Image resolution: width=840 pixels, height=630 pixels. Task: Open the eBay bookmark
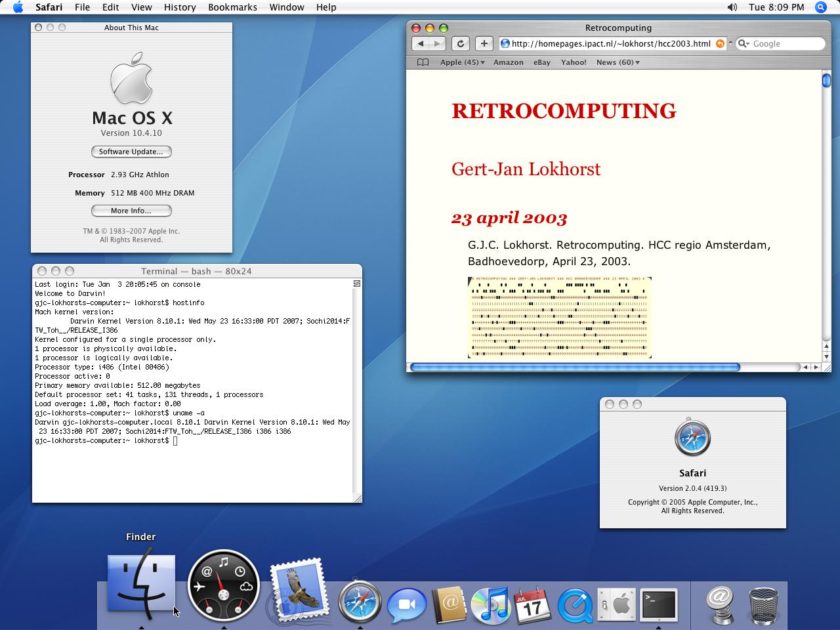click(x=542, y=62)
